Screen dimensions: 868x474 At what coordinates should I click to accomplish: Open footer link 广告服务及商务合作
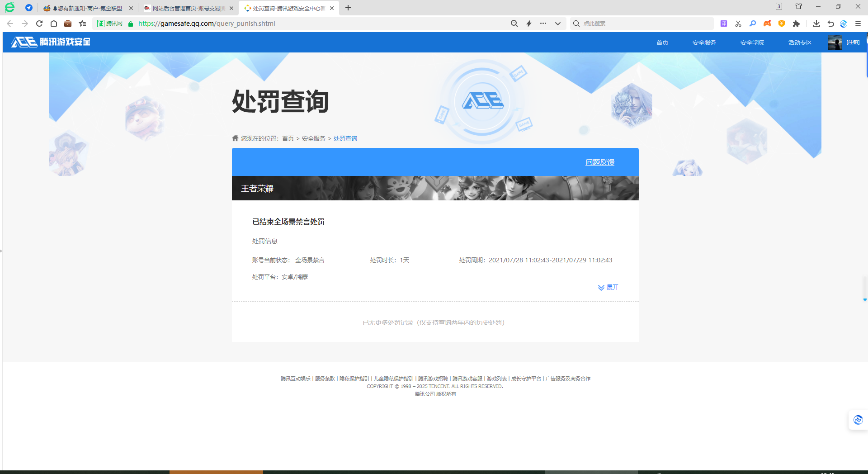[x=568, y=379]
